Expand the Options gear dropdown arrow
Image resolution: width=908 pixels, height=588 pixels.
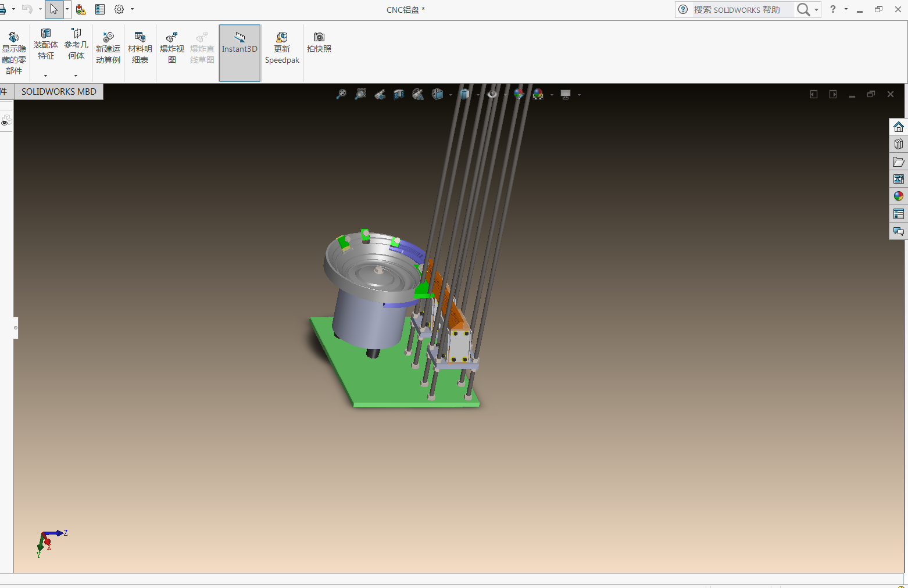coord(133,9)
